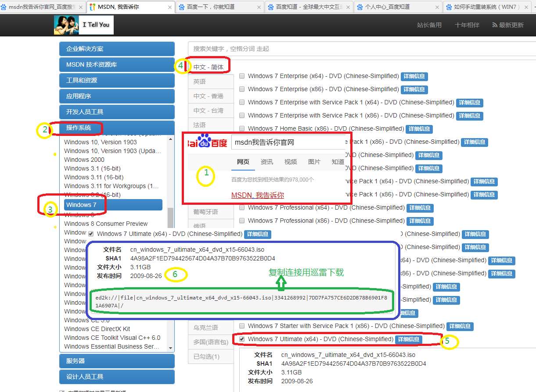536x392 pixels.
Task: Expand the MSDN 技术资源库 section
Action: (117, 64)
